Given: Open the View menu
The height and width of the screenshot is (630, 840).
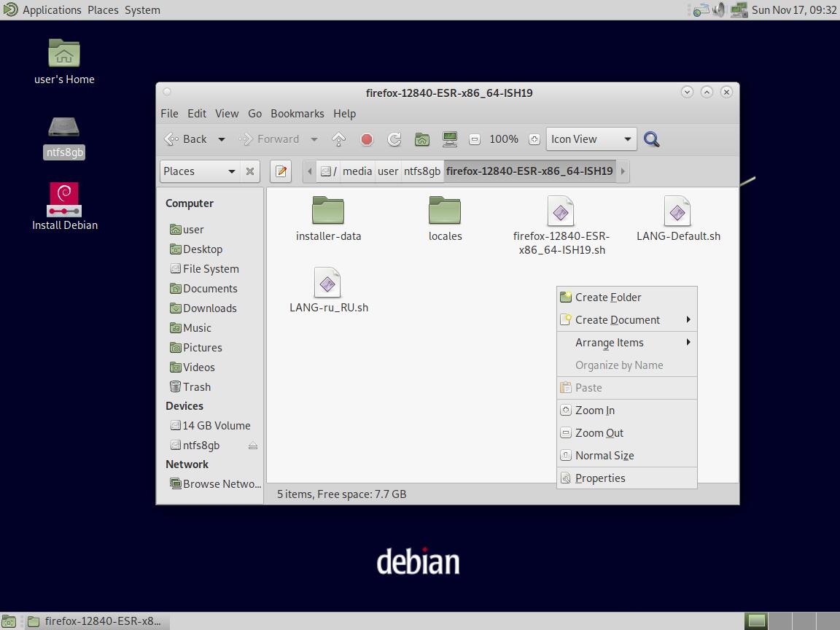Looking at the screenshot, I should (227, 114).
